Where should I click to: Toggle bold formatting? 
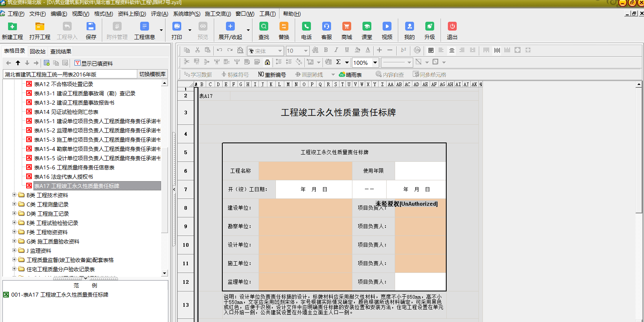coord(326,50)
